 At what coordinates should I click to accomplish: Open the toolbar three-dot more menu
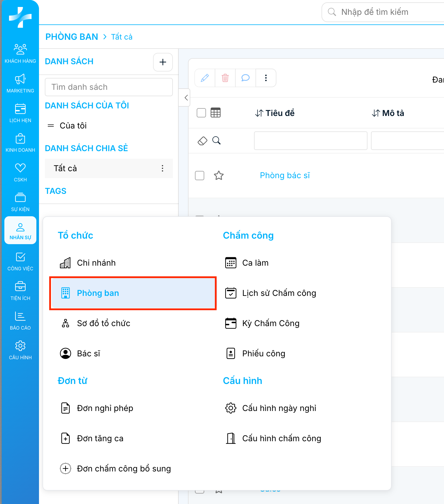266,78
